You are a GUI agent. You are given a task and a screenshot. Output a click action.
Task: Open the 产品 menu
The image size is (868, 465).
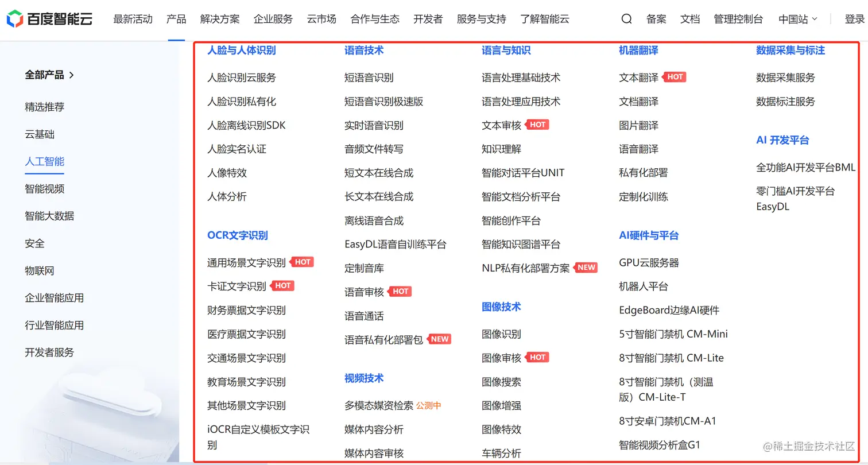coord(176,19)
